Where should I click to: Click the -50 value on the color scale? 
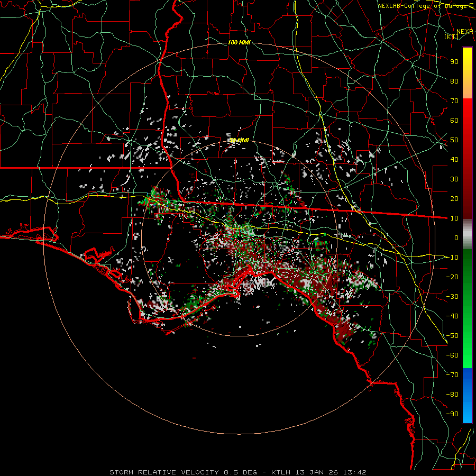(452, 336)
